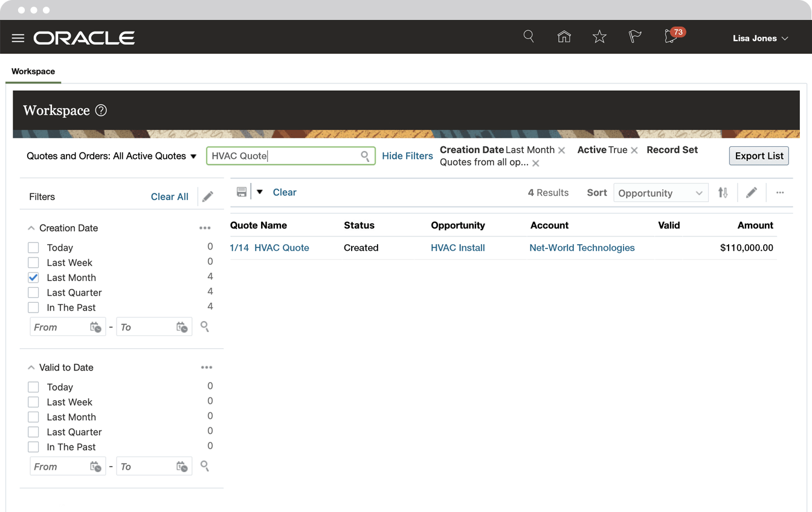This screenshot has height=512, width=812.
Task: Open the hamburger navigation menu
Action: (18, 38)
